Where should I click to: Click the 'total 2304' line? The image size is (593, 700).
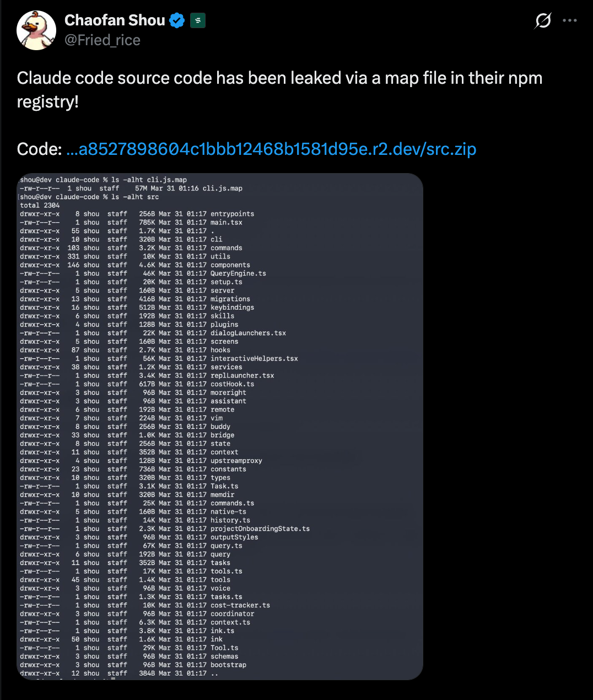point(40,206)
